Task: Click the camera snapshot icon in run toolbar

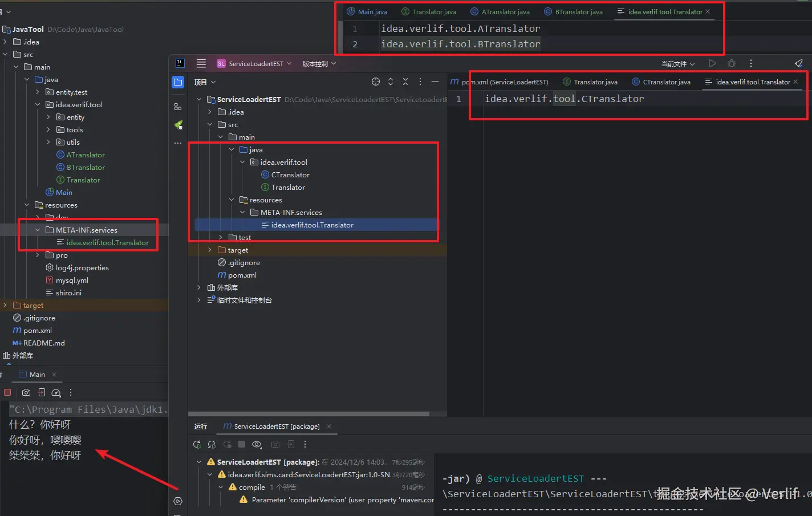Action: point(275,444)
